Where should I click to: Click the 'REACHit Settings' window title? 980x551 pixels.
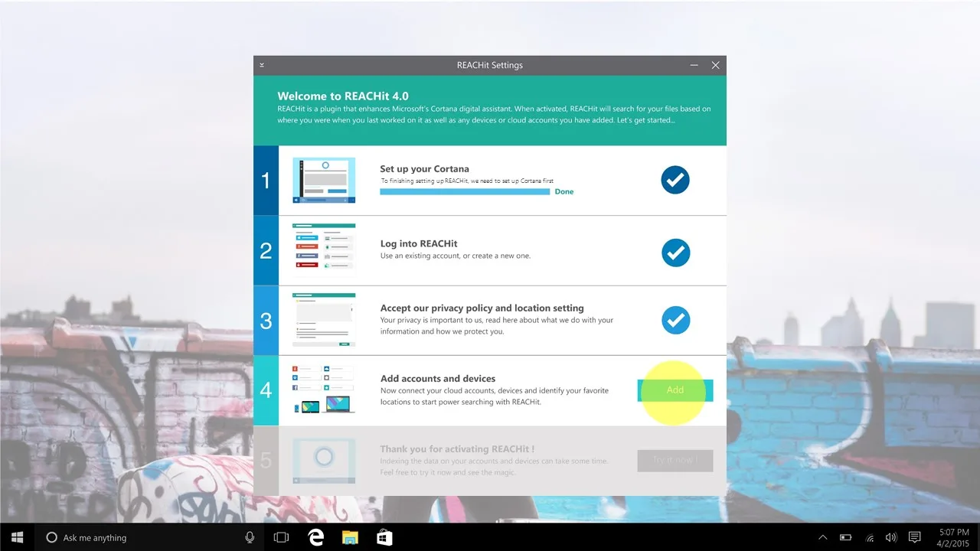point(490,65)
